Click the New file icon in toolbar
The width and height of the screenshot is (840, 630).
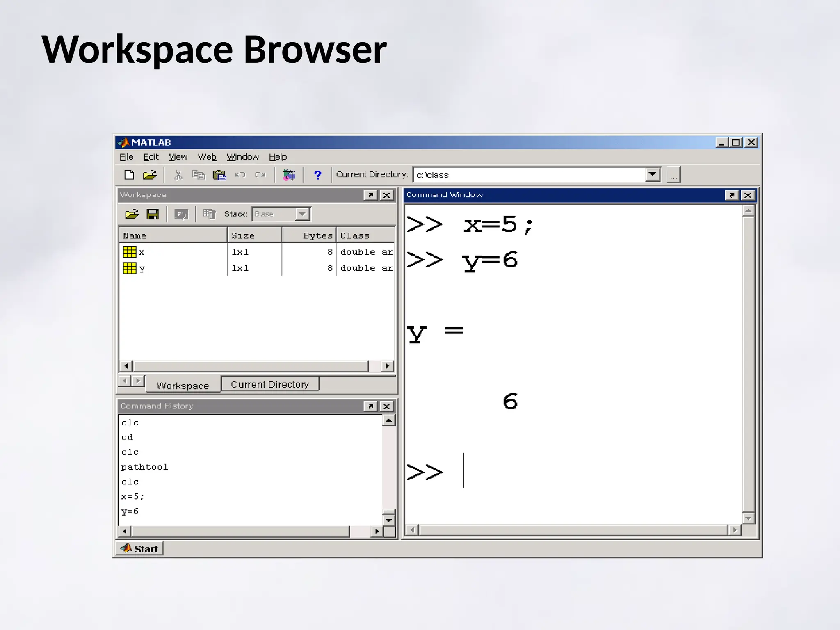tap(129, 175)
